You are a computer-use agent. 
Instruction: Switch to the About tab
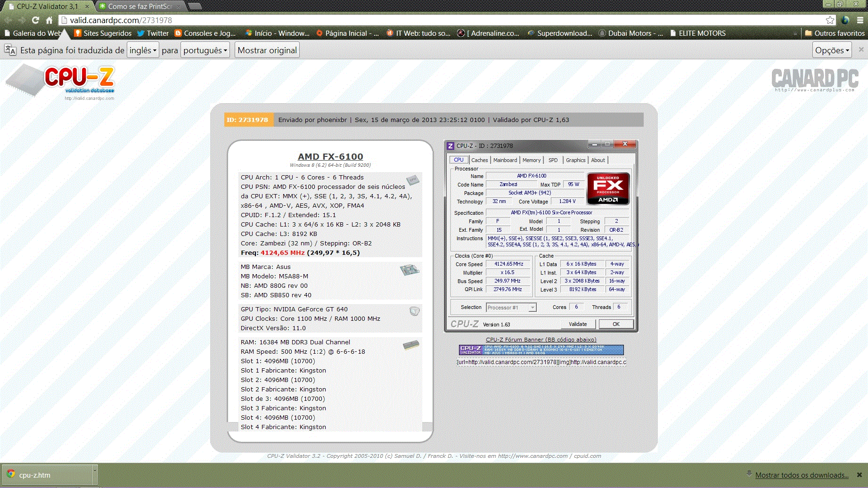(598, 160)
